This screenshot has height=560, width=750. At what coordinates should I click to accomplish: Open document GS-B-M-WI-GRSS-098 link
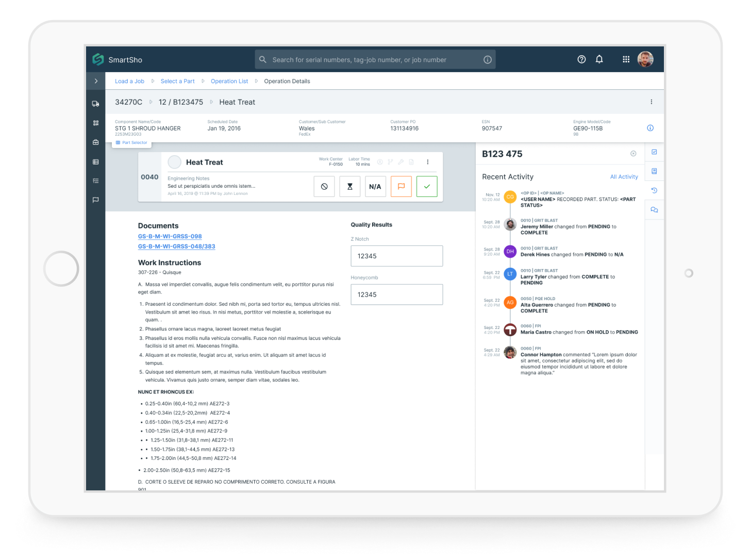170,236
